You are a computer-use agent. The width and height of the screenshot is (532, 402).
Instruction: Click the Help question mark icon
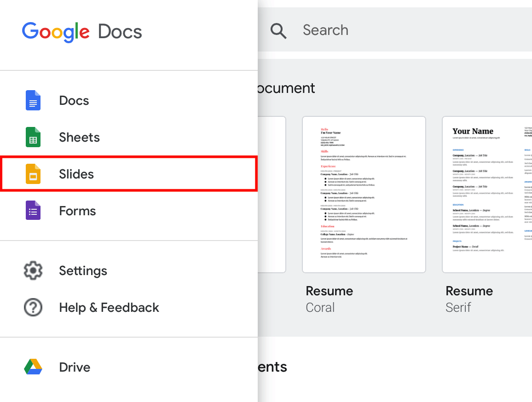tap(33, 307)
